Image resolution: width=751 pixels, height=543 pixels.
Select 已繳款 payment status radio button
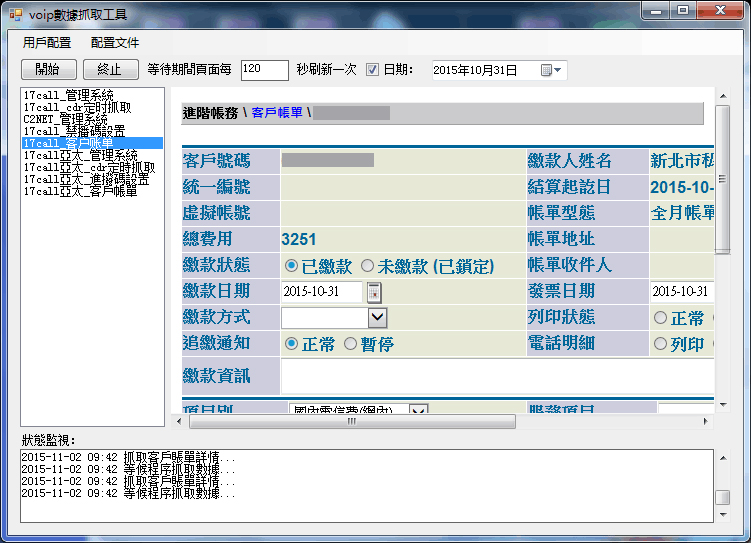[291, 266]
